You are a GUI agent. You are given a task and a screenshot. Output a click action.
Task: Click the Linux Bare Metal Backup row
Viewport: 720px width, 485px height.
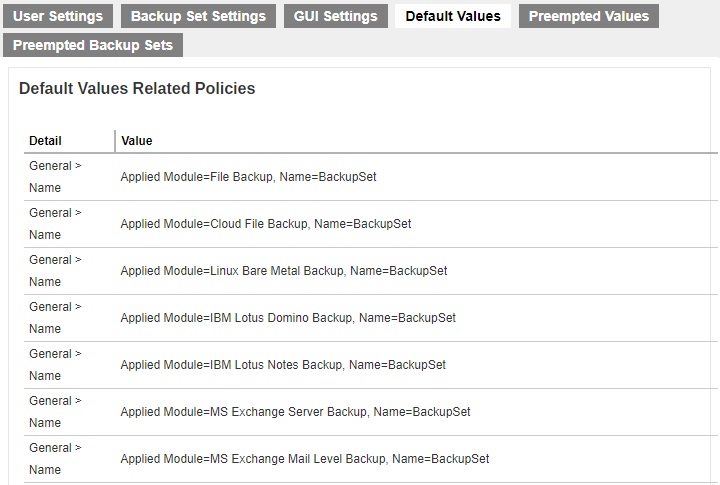click(x=283, y=271)
